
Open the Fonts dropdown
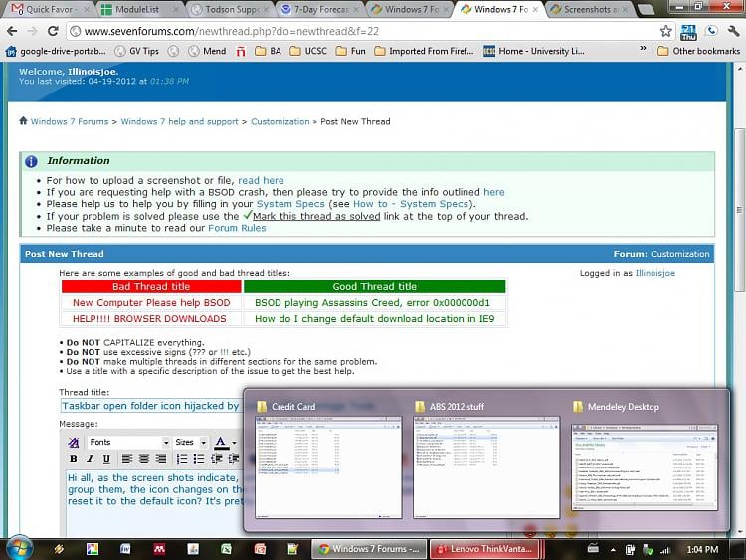coord(128,442)
